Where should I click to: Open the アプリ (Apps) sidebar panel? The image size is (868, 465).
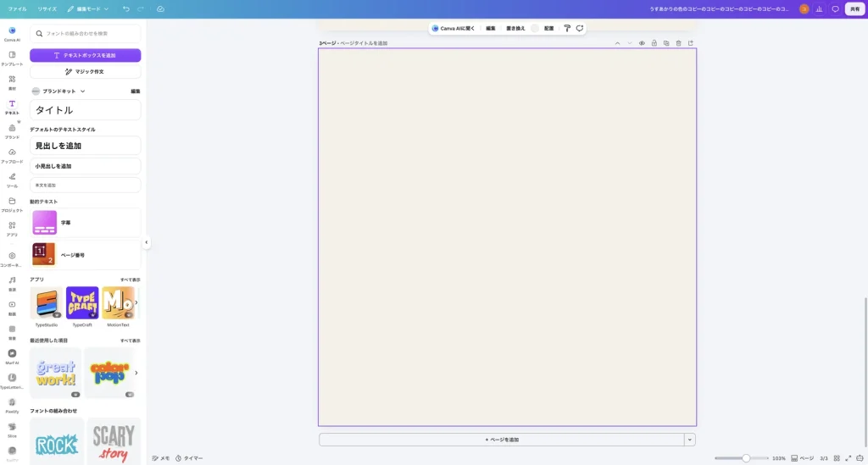tap(12, 229)
